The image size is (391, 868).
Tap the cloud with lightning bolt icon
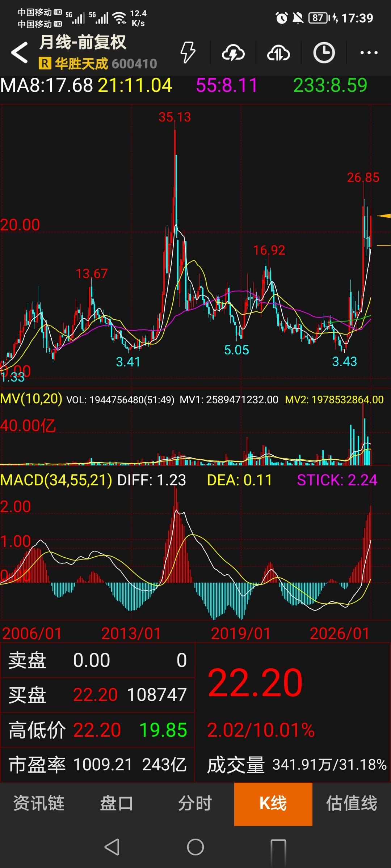(233, 53)
